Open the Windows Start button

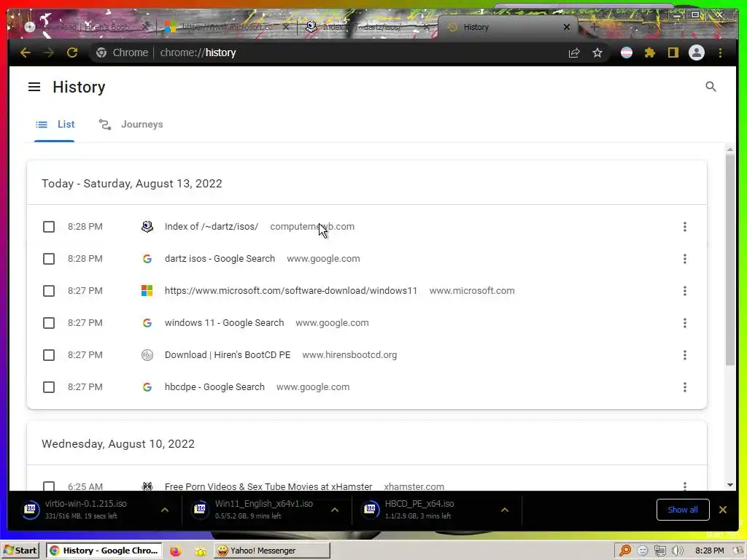coord(20,551)
